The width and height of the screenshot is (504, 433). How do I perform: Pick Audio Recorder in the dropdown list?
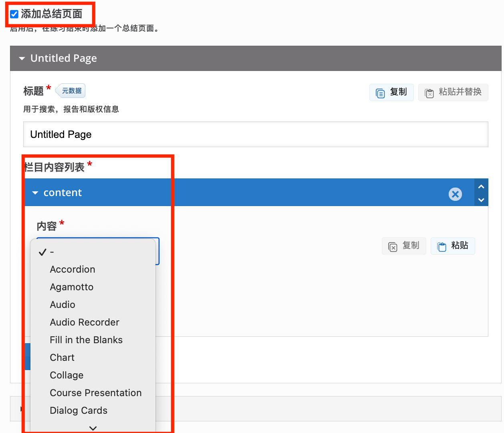click(85, 322)
